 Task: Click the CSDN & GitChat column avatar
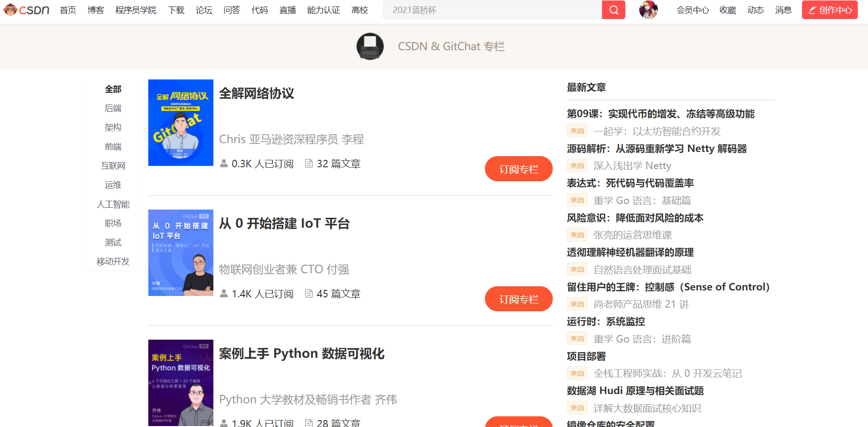coord(370,46)
